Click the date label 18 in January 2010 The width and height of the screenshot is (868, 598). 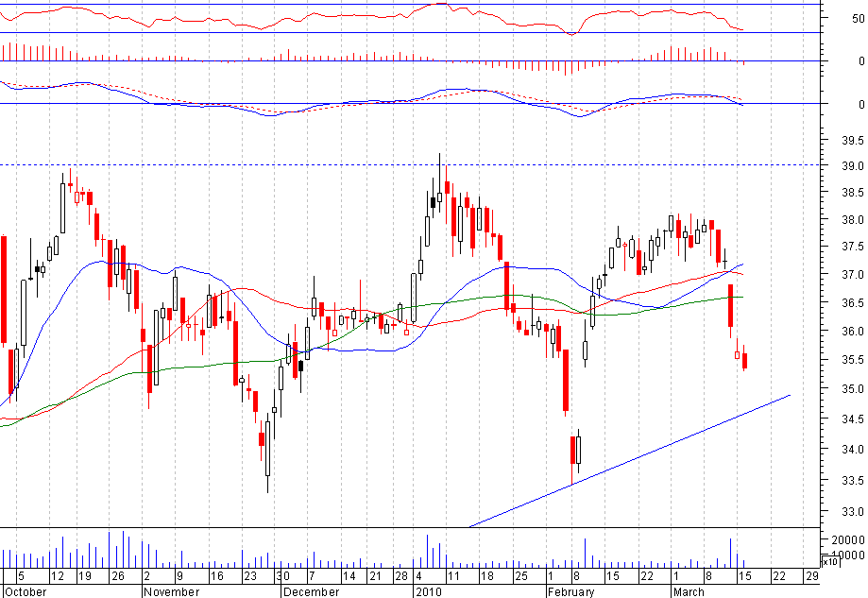point(486,576)
